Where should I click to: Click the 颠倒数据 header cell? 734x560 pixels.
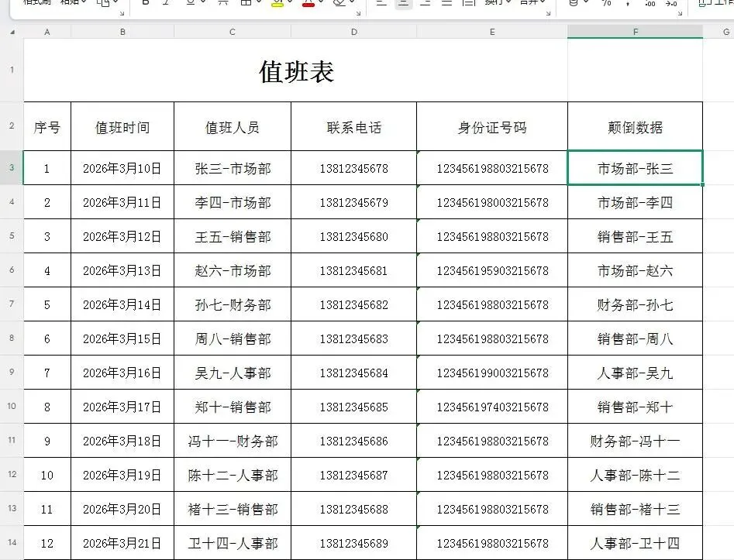pos(636,126)
